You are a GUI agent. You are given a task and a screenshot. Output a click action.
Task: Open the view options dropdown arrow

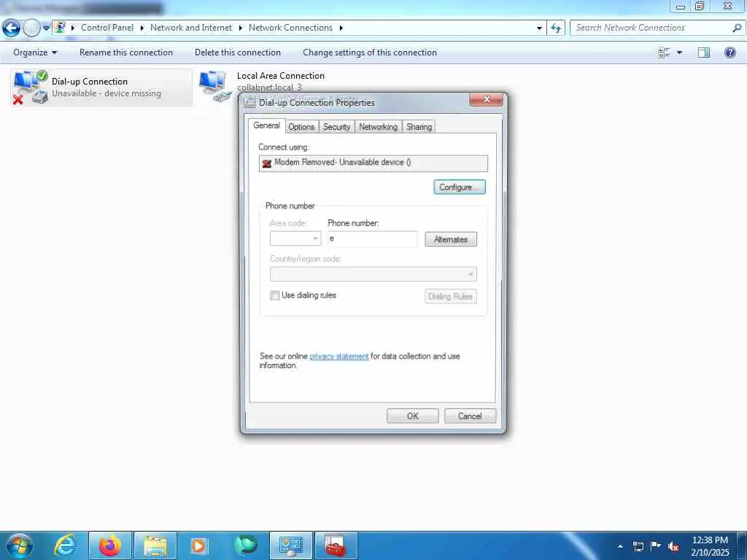(679, 52)
